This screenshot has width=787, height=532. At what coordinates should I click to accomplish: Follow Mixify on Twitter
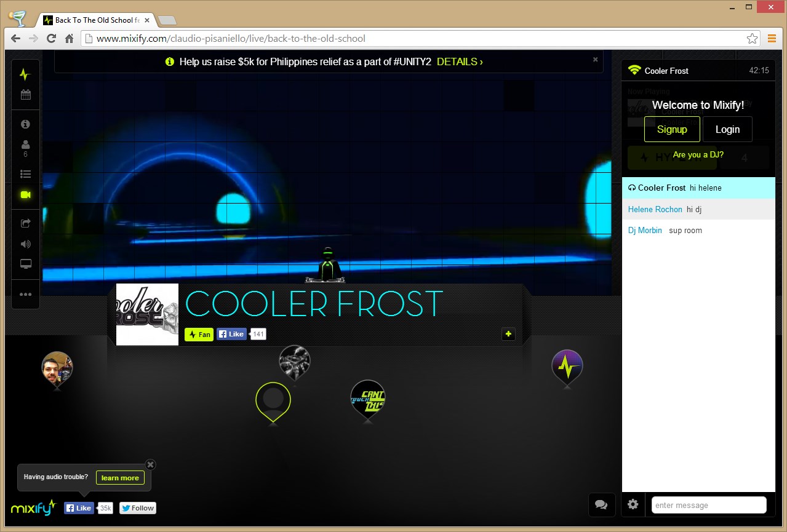pos(138,508)
